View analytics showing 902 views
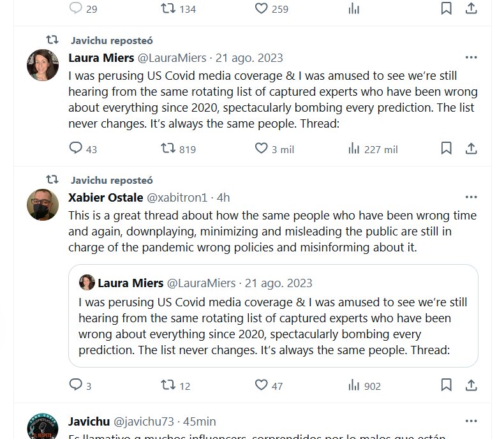Screen dimensions: 504x439 pyautogui.click(x=354, y=385)
